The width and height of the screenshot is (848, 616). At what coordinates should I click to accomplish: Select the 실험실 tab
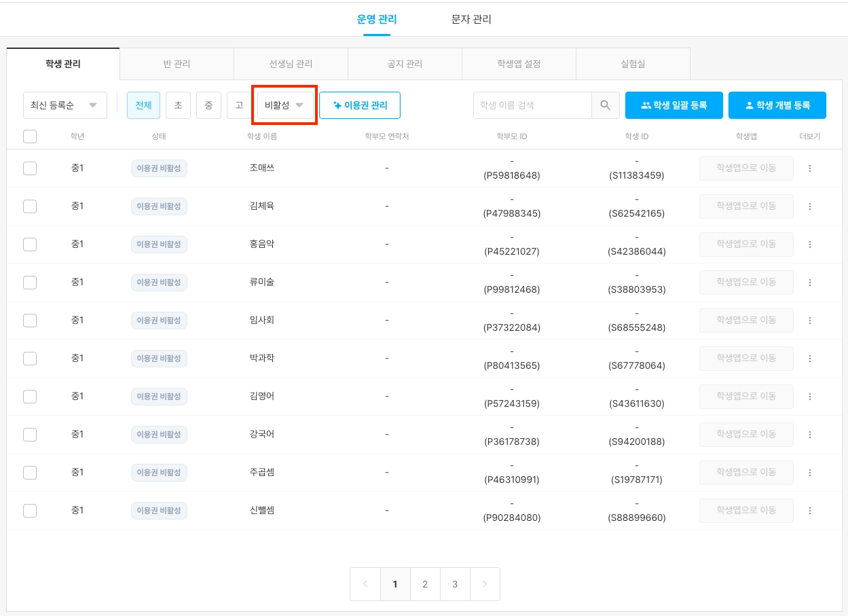pos(633,64)
